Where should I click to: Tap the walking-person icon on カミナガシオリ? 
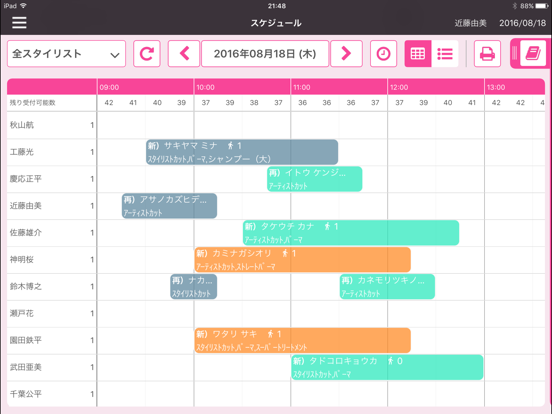tap(285, 253)
